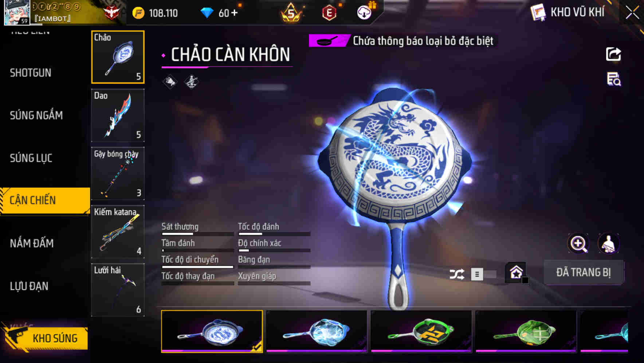Select the Shotgun category
The image size is (644, 363).
pos(31,73)
